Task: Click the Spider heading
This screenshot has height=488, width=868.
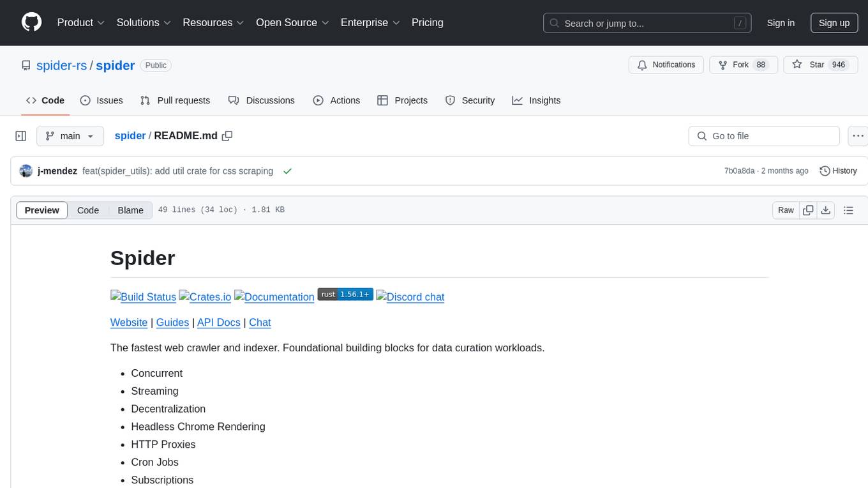Action: pyautogui.click(x=143, y=258)
